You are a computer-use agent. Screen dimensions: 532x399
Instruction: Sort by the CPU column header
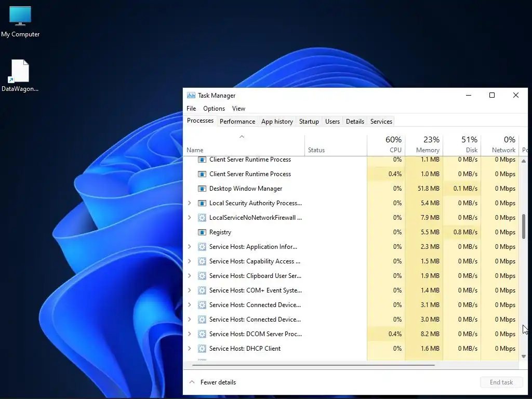click(386, 145)
